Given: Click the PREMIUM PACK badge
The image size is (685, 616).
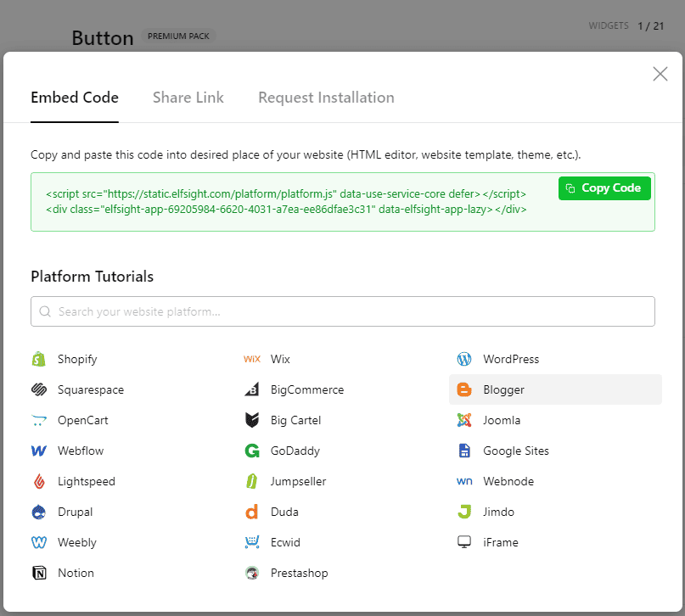Looking at the screenshot, I should 178,36.
